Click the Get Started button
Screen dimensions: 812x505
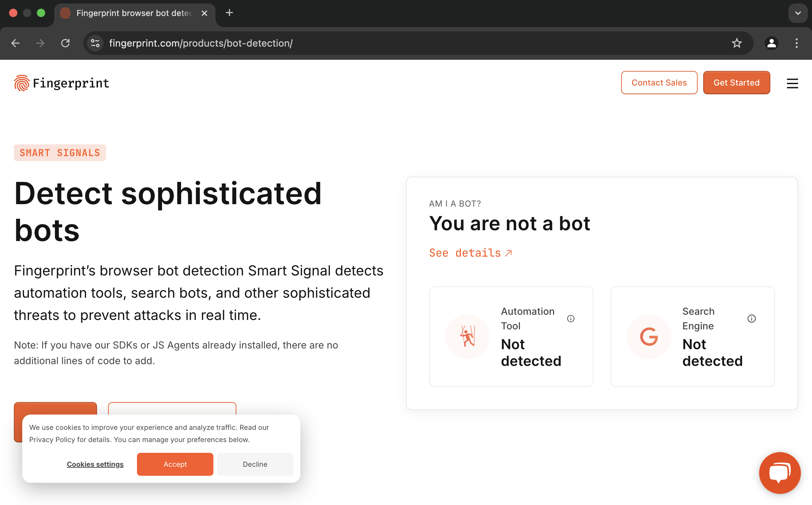click(x=736, y=83)
